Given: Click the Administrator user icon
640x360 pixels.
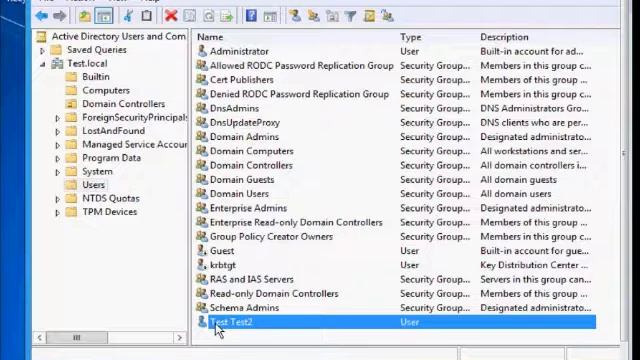Looking at the screenshot, I should [202, 51].
